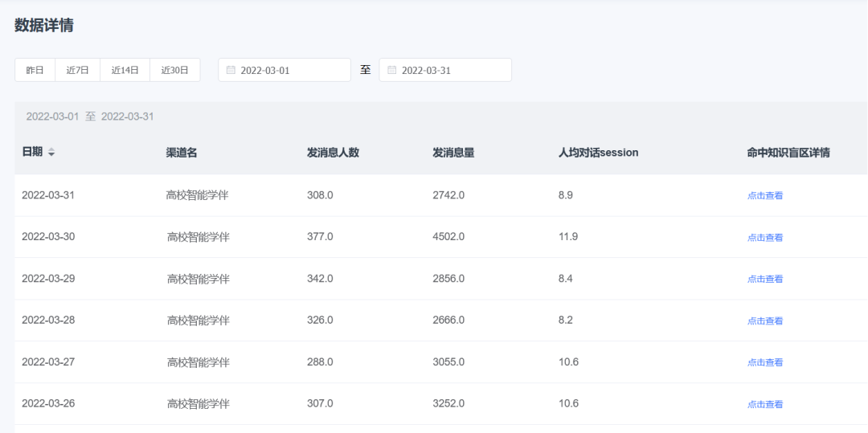Open 点击查看 link for 2022-03-26 row
Image resolution: width=868 pixels, height=433 pixels.
(x=765, y=404)
